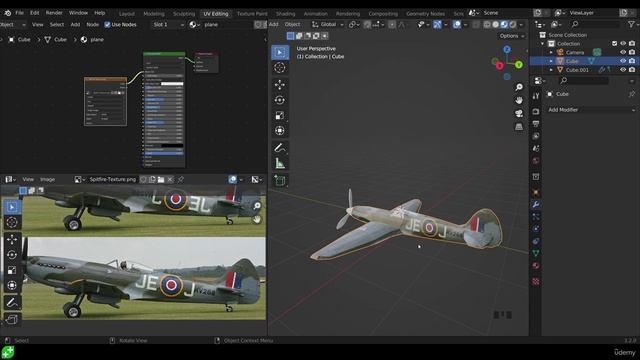
Task: Select the Measure tool in 3D viewport
Action: click(280, 163)
